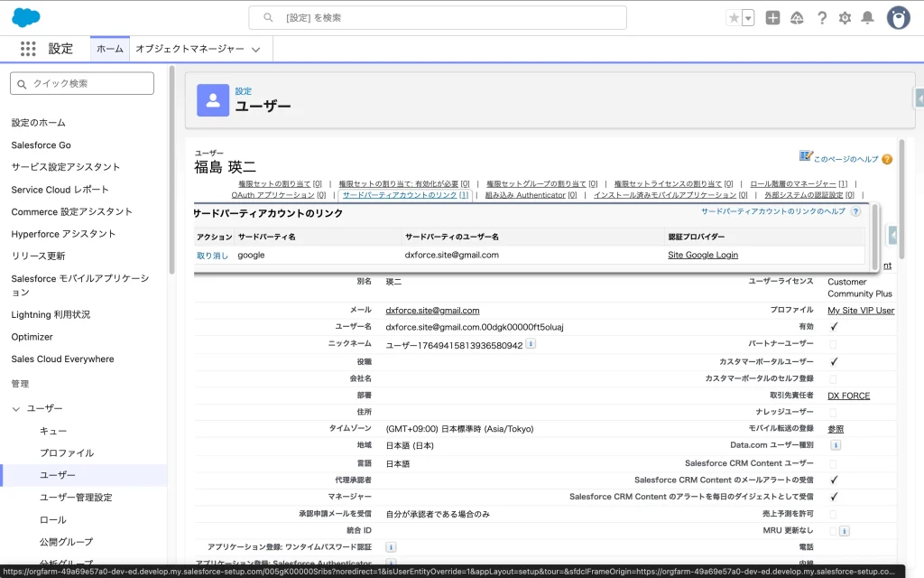Viewport: 924px width, 578px height.
Task: Open the favorites star icon
Action: tap(734, 18)
